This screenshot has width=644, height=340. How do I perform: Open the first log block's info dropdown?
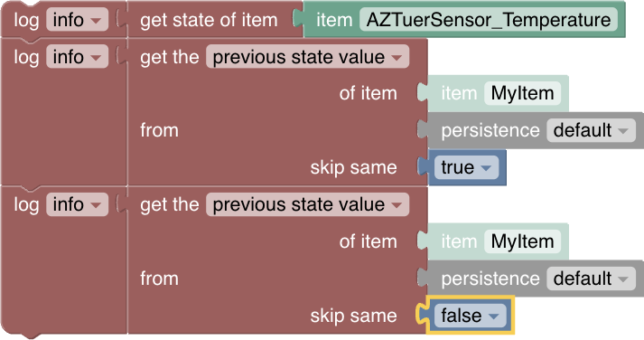(77, 20)
